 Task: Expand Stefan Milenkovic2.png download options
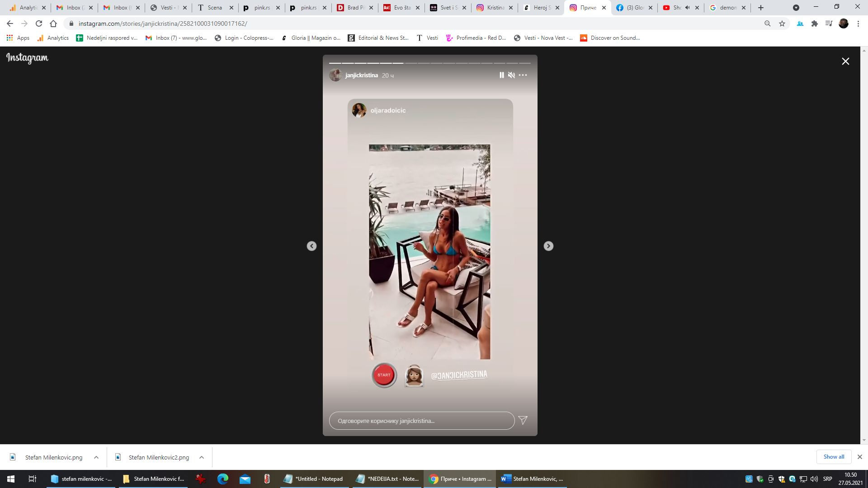pyautogui.click(x=202, y=457)
